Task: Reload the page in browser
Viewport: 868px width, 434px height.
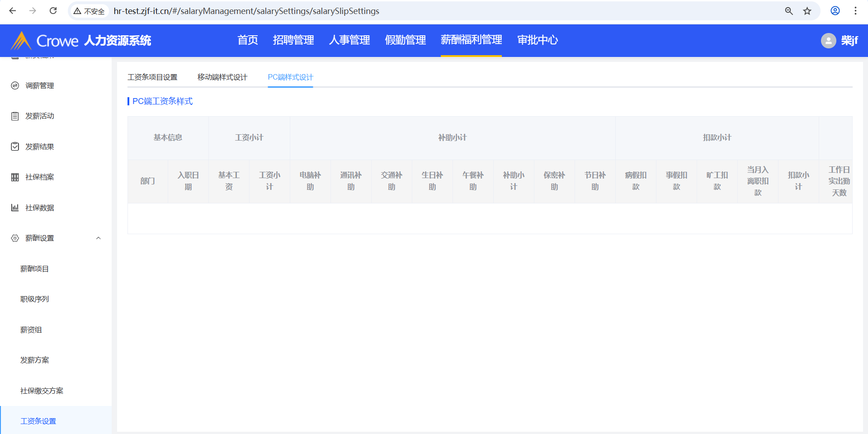Action: click(x=53, y=11)
